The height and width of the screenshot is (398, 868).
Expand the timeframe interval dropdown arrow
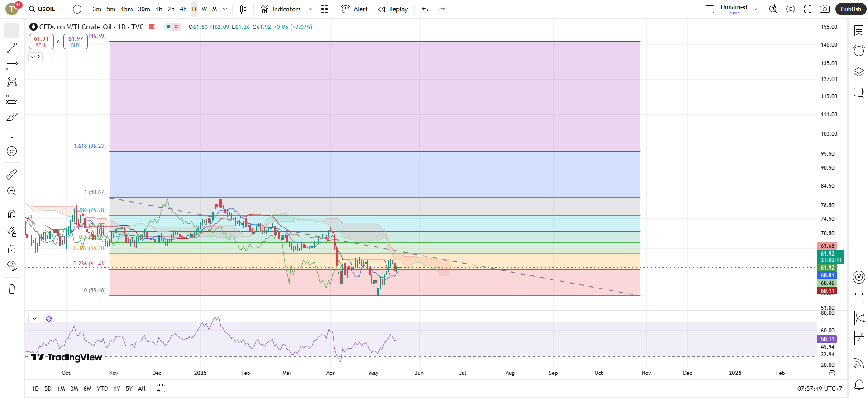(225, 9)
